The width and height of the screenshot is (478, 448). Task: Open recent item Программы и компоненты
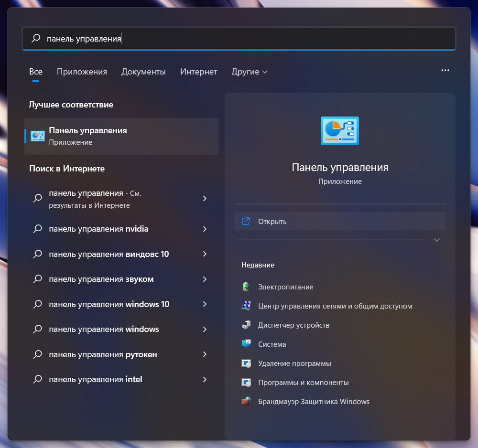[x=304, y=383]
